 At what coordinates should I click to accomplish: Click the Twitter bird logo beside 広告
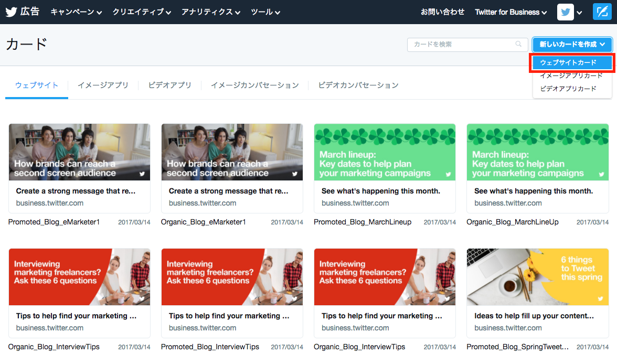11,12
